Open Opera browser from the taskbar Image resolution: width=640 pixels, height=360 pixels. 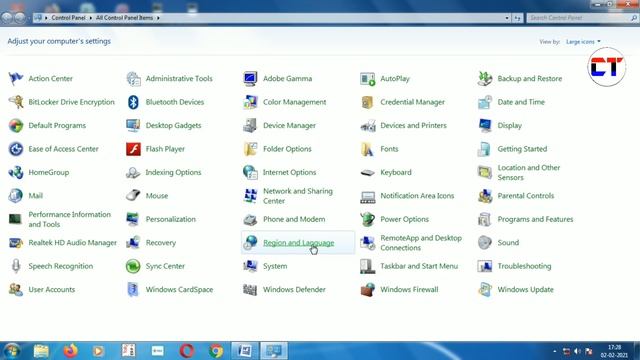[187, 351]
